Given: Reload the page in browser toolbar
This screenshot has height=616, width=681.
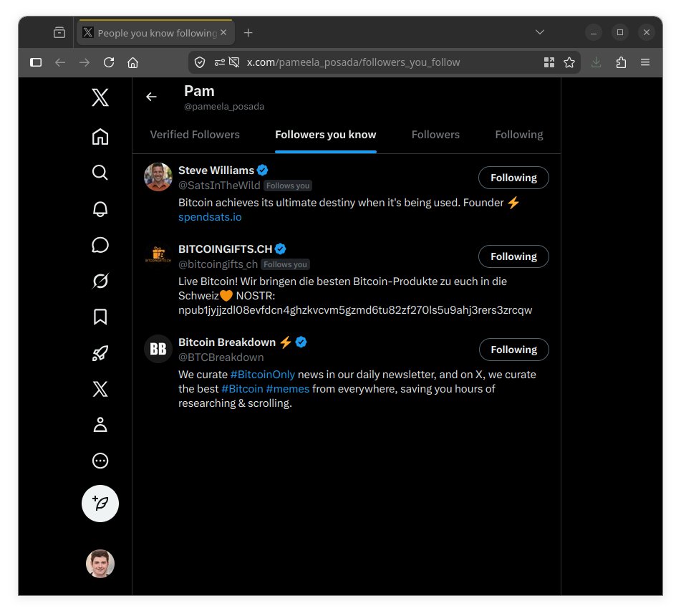Looking at the screenshot, I should [109, 62].
